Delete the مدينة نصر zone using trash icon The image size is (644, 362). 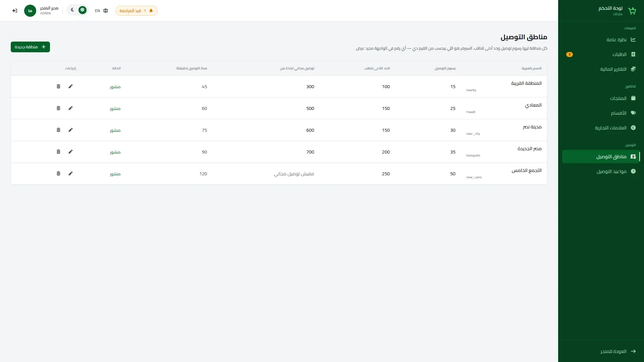58,130
